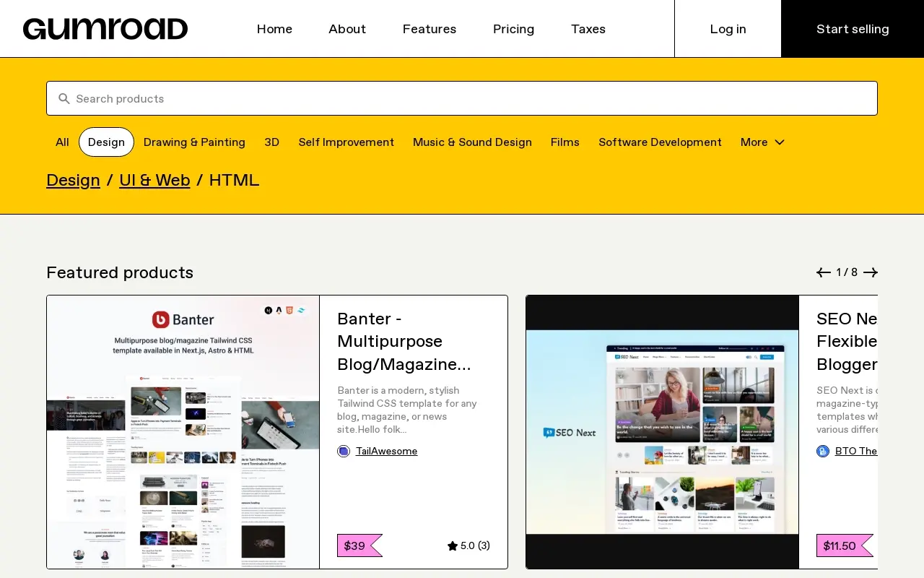The height and width of the screenshot is (578, 924).
Task: Select Drawing & Painting category
Action: pyautogui.click(x=194, y=142)
